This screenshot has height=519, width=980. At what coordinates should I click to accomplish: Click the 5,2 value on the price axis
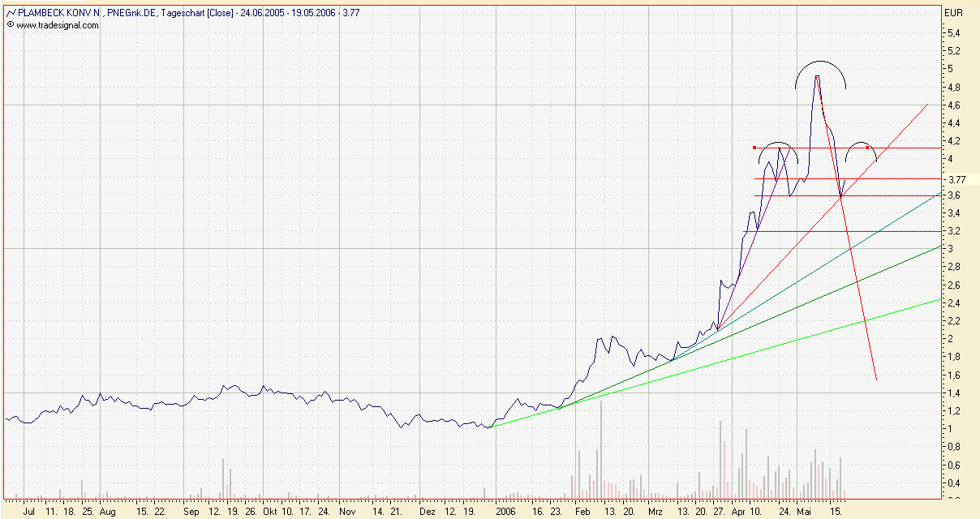(x=954, y=51)
